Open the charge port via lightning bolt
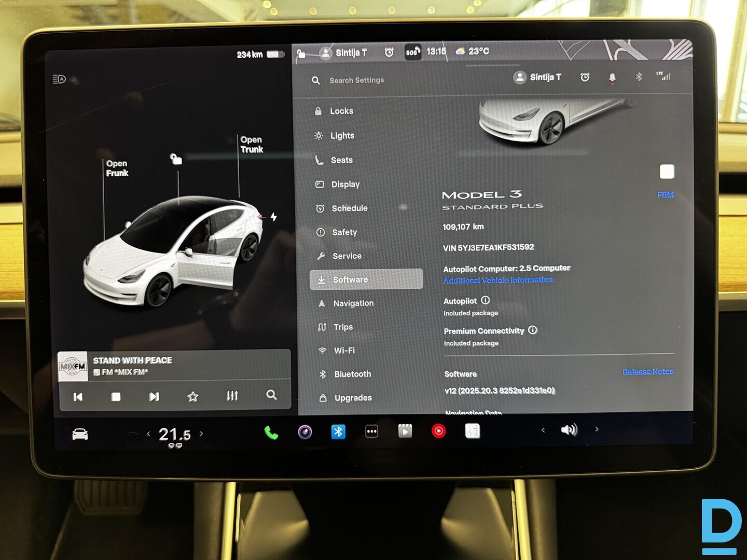Viewport: 747px width, 560px height. pos(273,217)
